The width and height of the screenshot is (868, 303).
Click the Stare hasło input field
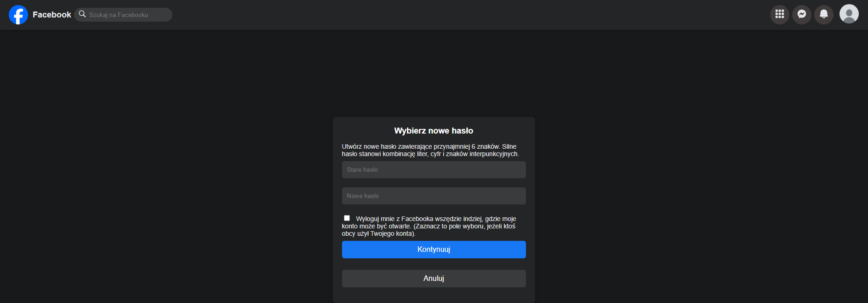[x=434, y=169]
